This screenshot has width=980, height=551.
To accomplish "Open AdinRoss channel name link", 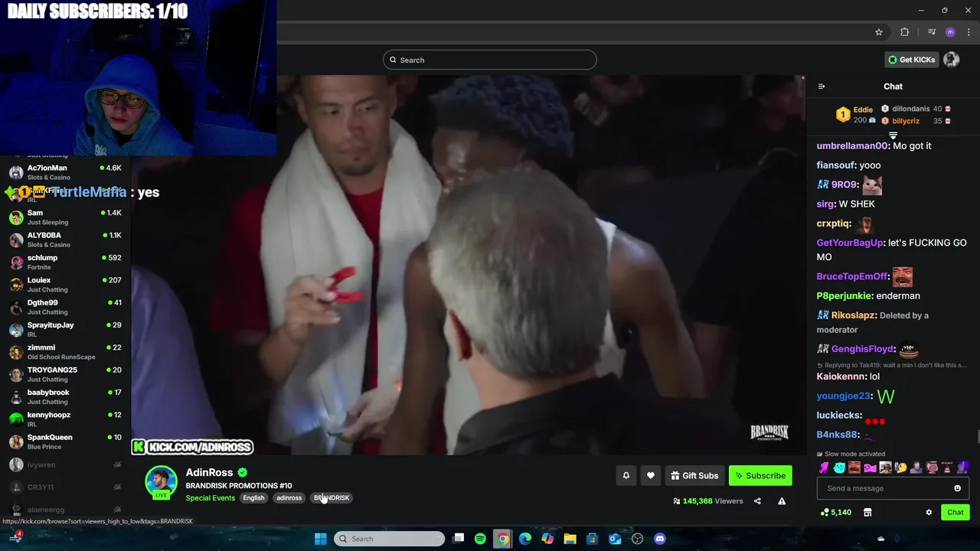I will (209, 472).
